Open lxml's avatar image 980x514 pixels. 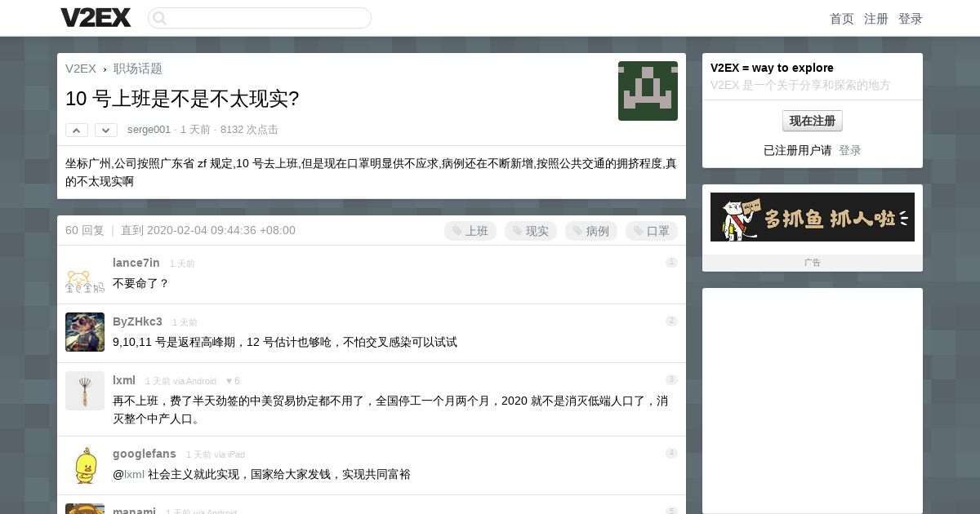85,391
